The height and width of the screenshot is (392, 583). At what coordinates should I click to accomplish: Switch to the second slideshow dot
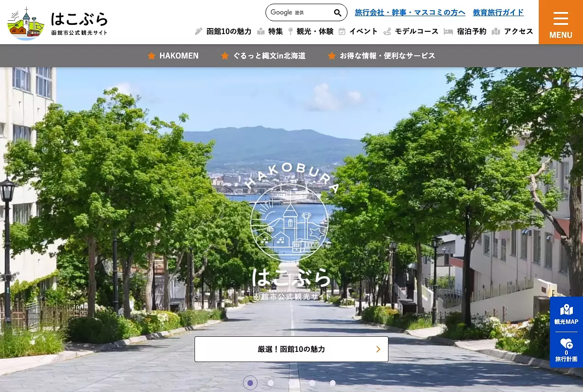pos(271,383)
